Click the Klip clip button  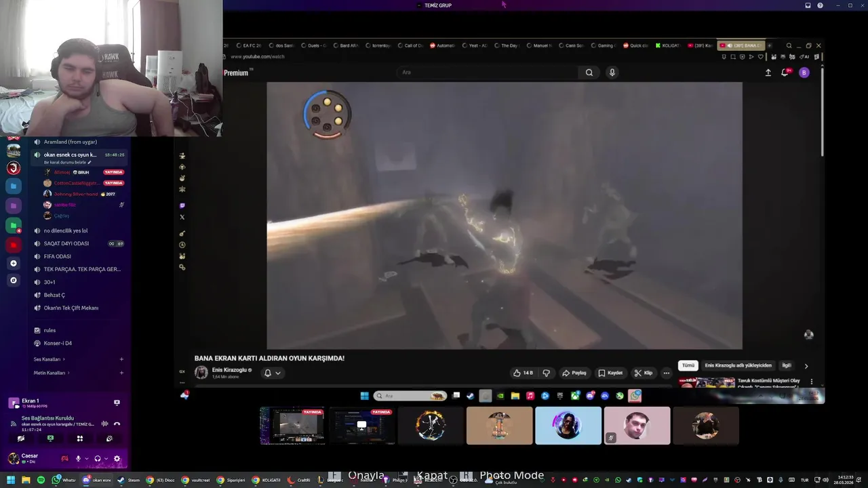[644, 373]
